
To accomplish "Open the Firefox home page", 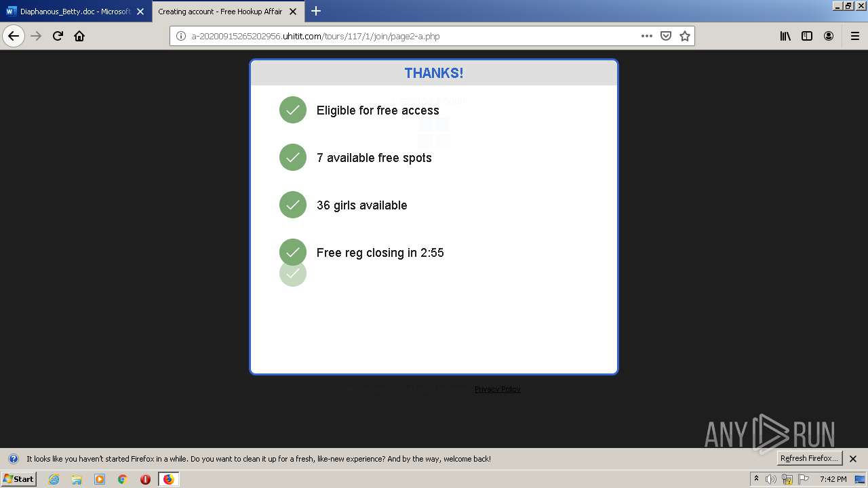I will coord(79,36).
